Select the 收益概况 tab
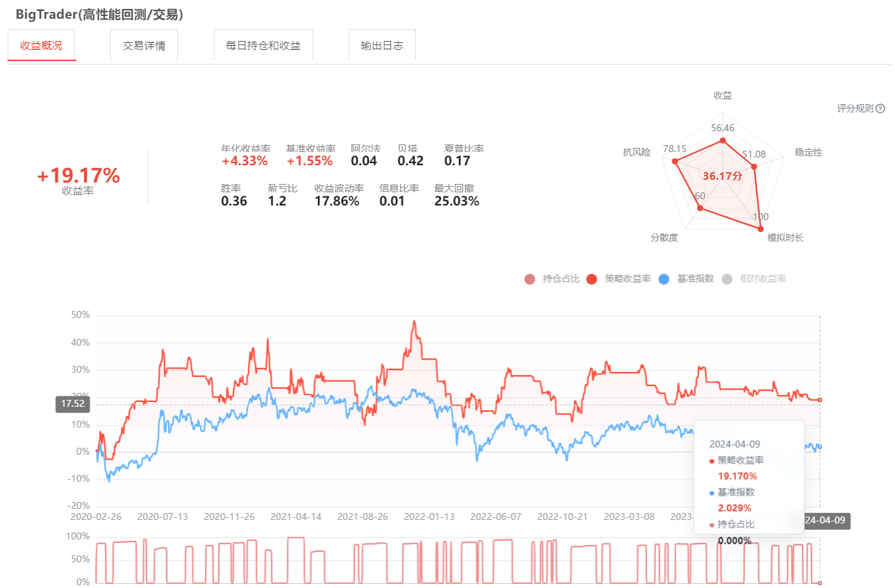The image size is (895, 588). click(x=42, y=45)
